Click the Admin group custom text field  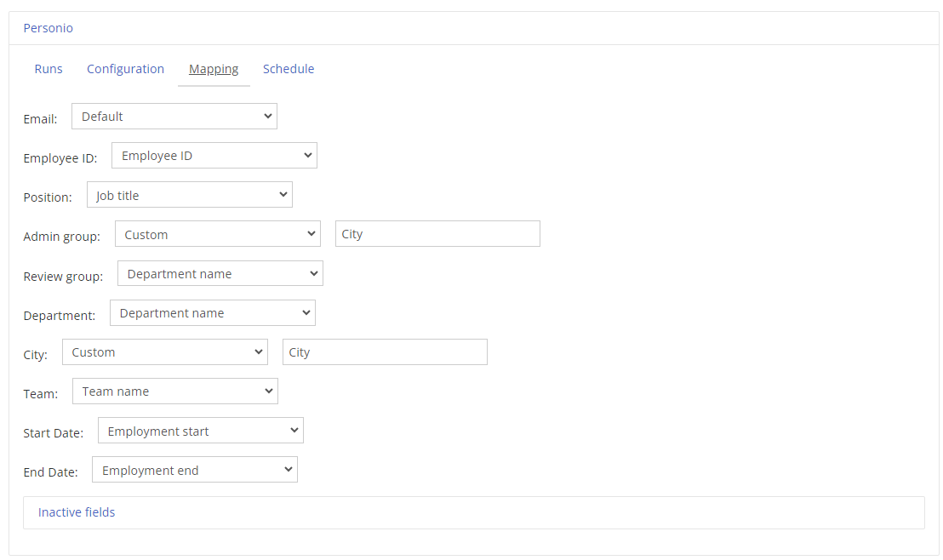pyautogui.click(x=437, y=234)
